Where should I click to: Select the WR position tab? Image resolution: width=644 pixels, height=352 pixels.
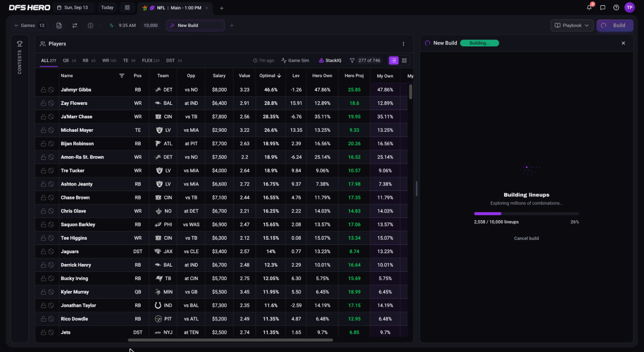109,61
